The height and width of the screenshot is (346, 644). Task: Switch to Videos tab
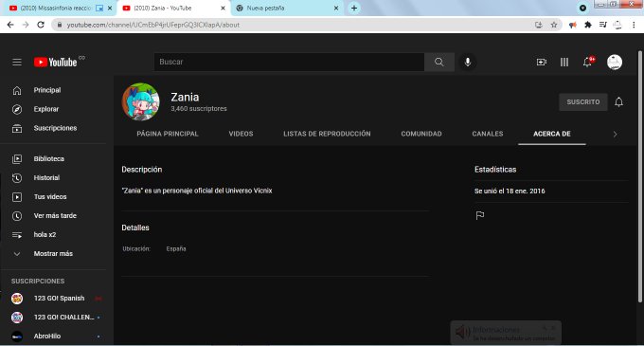241,134
